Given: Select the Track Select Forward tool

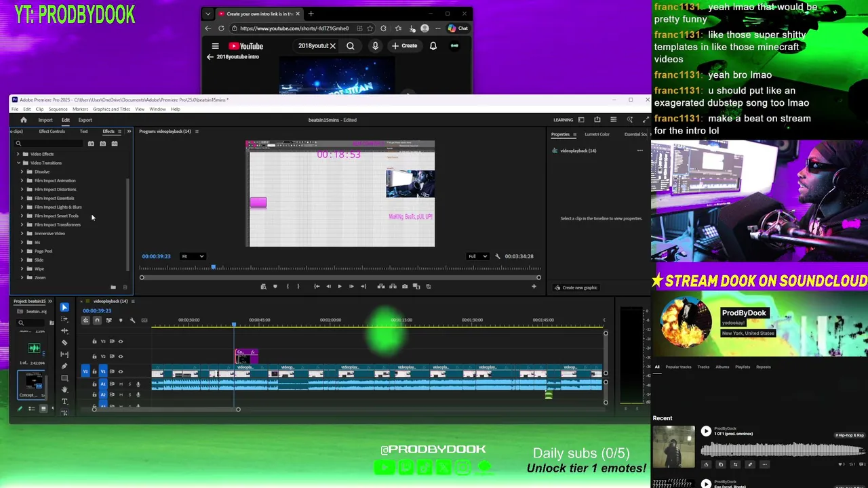Looking at the screenshot, I should [64, 319].
